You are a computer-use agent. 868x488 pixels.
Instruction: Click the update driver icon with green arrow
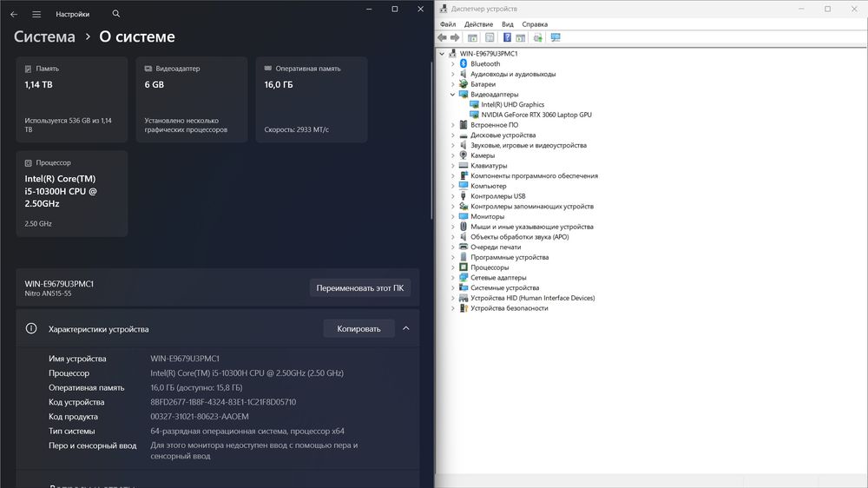(537, 37)
